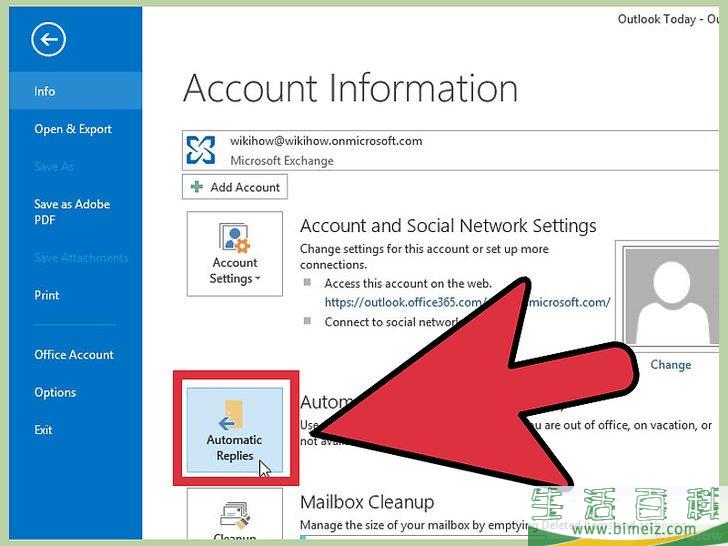Screen dimensions: 728x546
Task: Choose Exit in the sidebar
Action: click(43, 429)
